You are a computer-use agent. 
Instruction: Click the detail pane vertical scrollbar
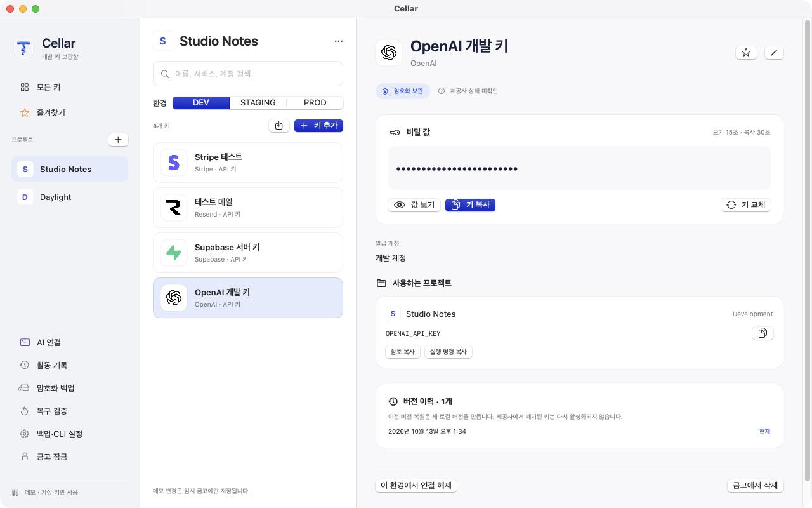[x=808, y=251]
